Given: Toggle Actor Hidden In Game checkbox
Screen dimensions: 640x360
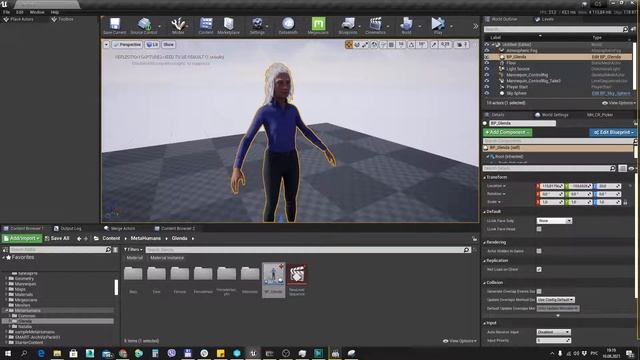Looking at the screenshot, I should (x=539, y=251).
